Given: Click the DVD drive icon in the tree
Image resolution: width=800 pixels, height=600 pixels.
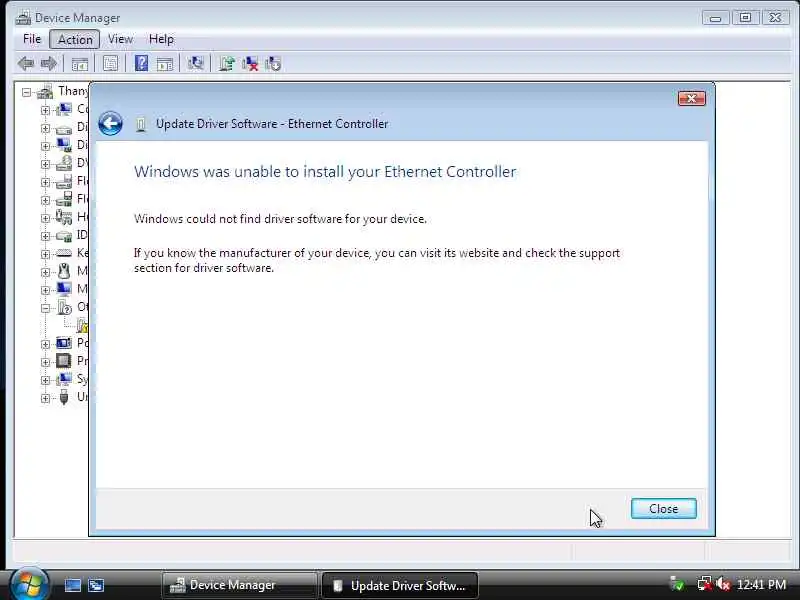Looking at the screenshot, I should [x=64, y=163].
